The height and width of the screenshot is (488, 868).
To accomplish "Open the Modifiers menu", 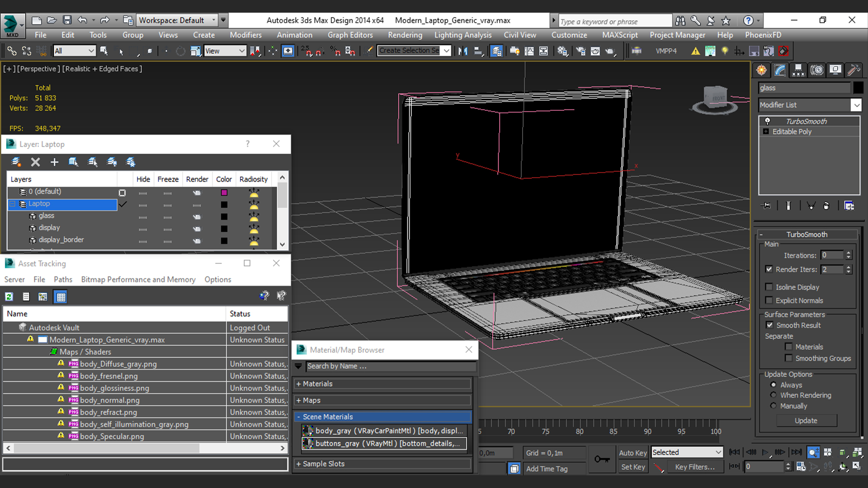I will [245, 34].
